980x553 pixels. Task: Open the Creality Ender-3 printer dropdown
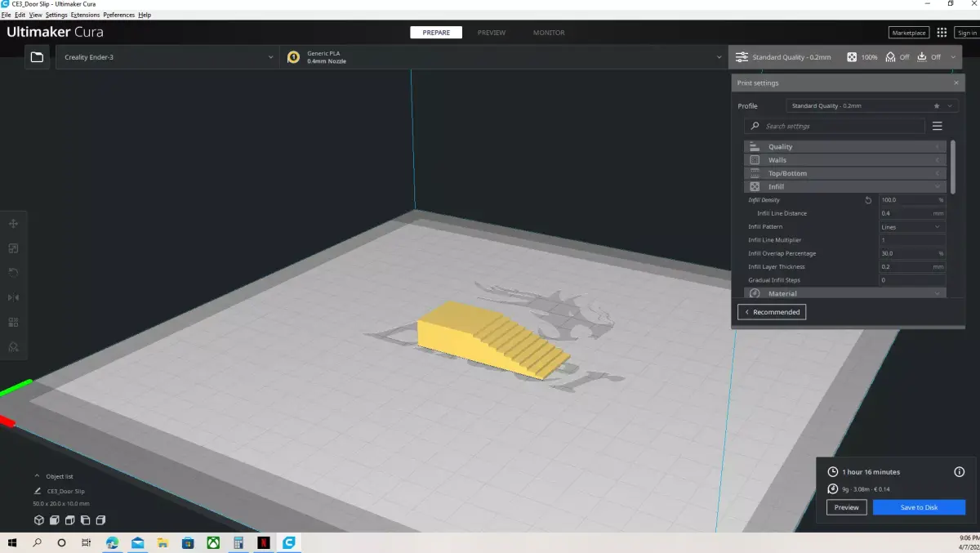(167, 57)
